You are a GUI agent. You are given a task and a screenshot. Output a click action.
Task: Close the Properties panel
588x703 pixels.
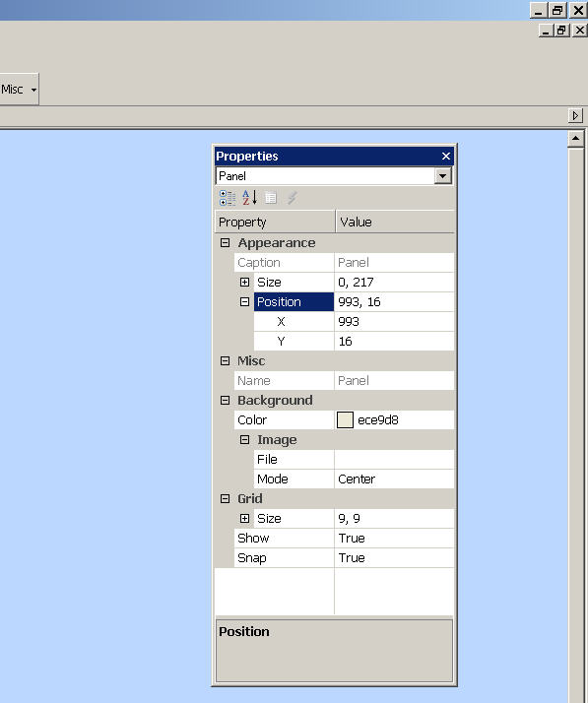445,156
